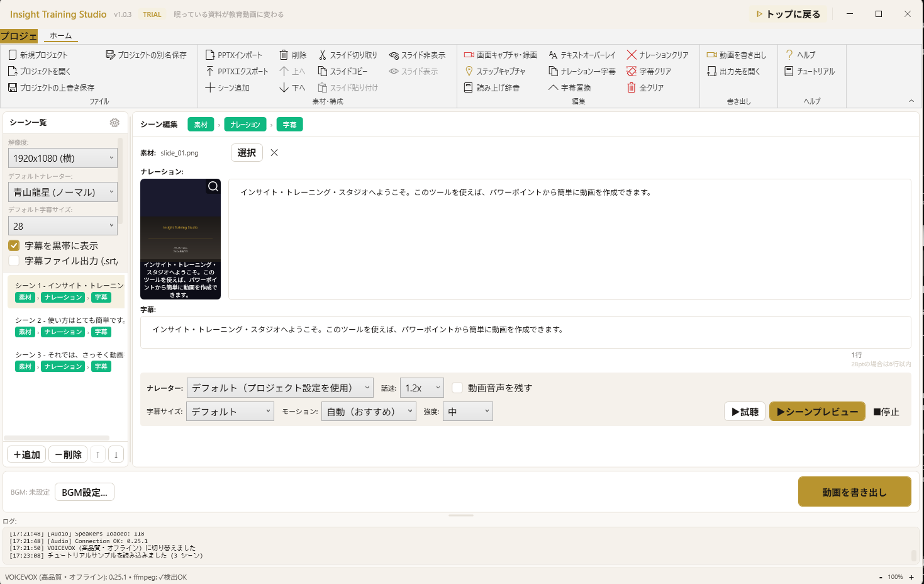Open the 話速 speech speed dropdown
The height and width of the screenshot is (584, 924).
tap(421, 387)
